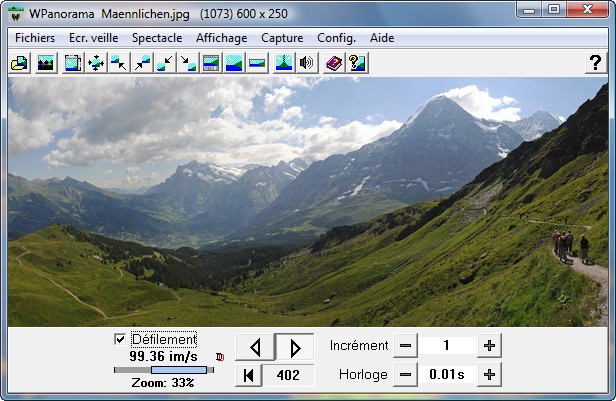Open the Spectacle menu
Screen dimensions: 616x401
tap(157, 37)
